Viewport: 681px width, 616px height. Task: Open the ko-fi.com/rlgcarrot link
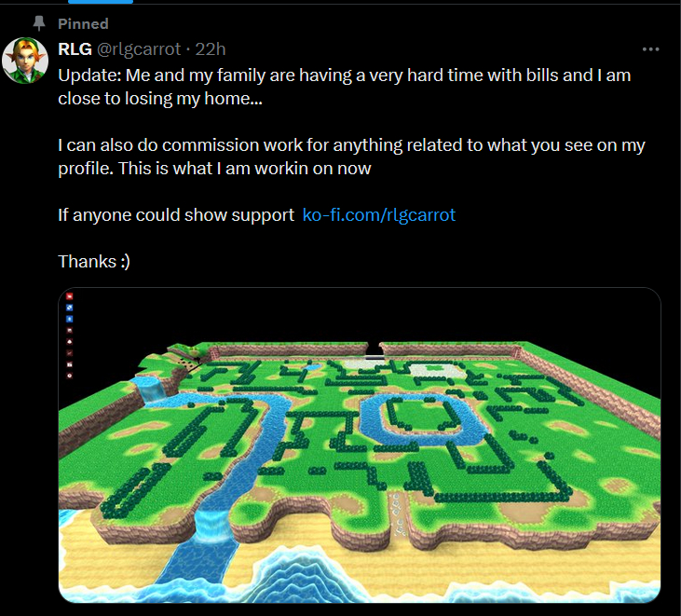(379, 215)
